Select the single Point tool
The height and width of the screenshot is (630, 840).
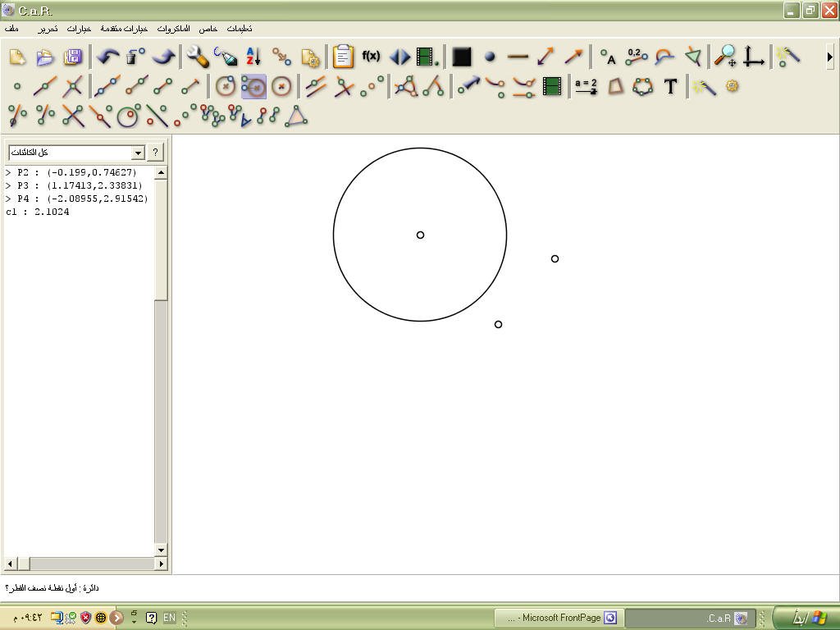17,86
